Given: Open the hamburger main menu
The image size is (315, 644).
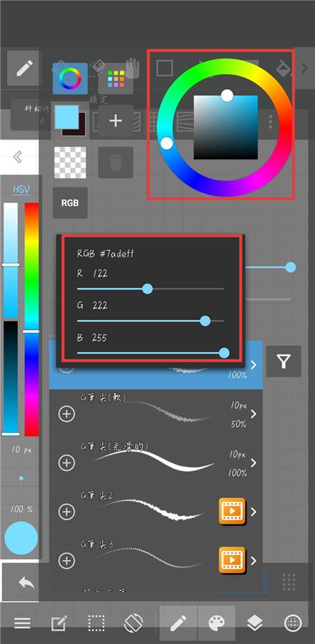Looking at the screenshot, I should 22,623.
